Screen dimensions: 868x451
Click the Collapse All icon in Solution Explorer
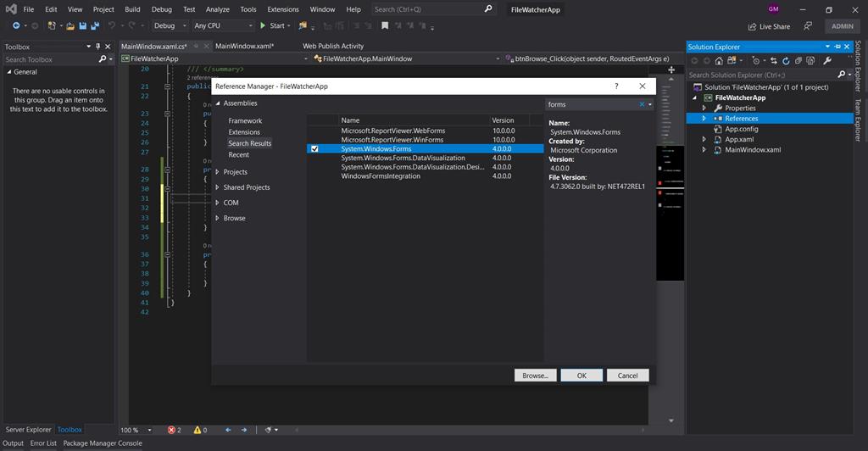[x=798, y=61]
